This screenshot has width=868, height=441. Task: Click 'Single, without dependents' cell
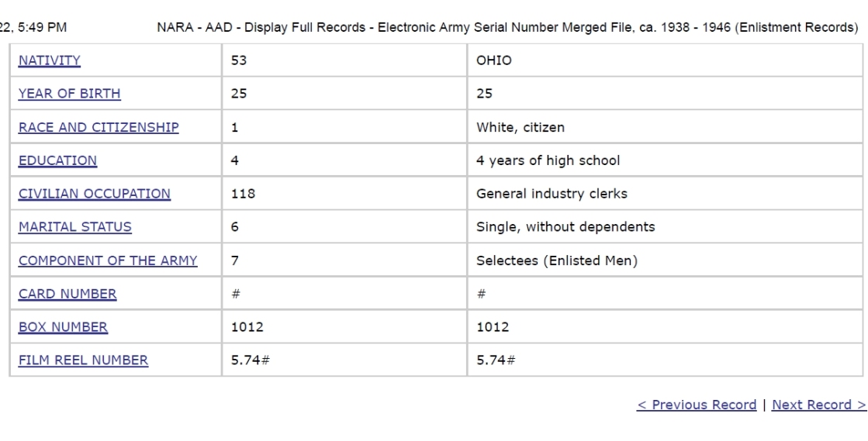click(665, 227)
